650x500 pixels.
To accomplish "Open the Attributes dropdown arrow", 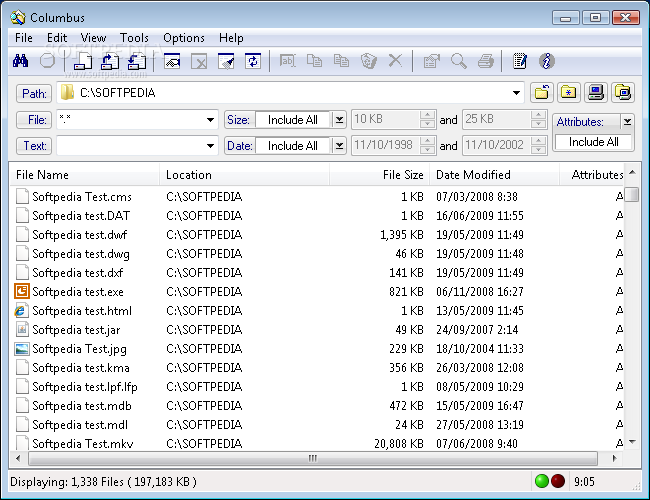I will [x=627, y=121].
